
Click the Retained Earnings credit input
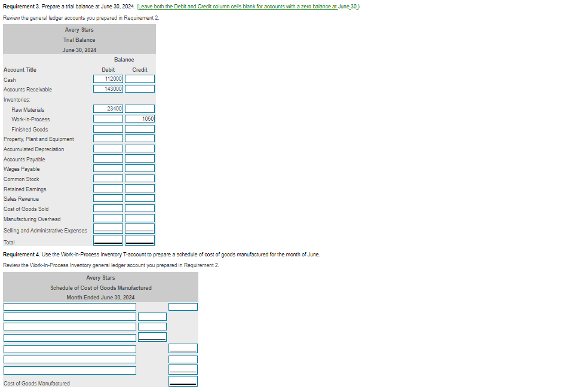click(140, 188)
